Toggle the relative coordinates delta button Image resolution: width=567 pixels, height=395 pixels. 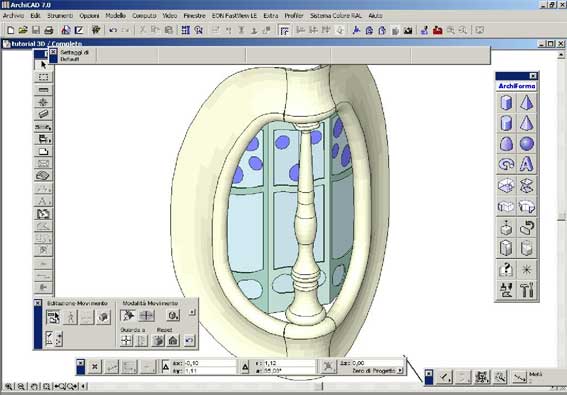(x=165, y=367)
